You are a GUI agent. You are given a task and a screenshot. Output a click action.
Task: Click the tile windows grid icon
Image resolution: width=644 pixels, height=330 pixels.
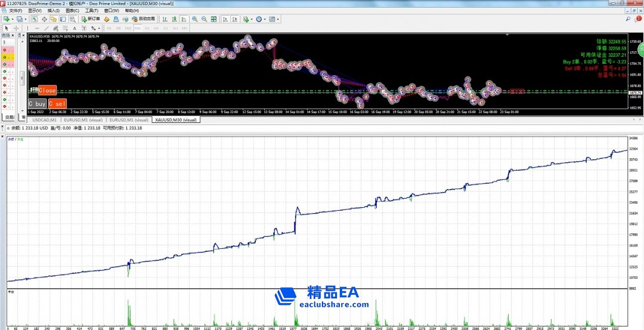pos(214,19)
